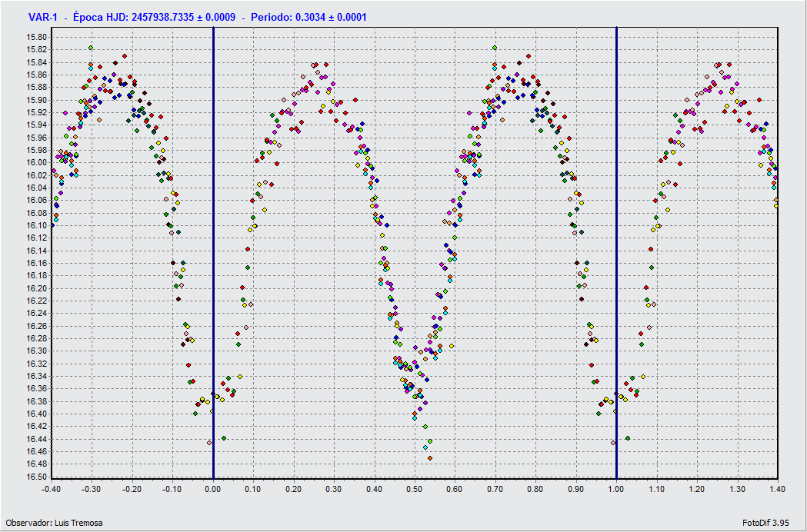
Task: Click the FotoDif 3.95 version label
Action: coord(766,523)
